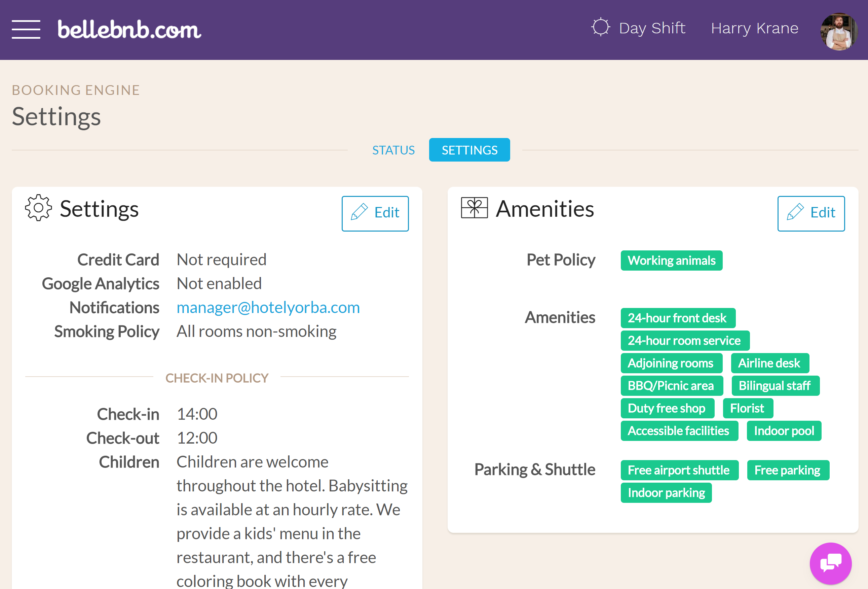The width and height of the screenshot is (868, 589).
Task: Click the settings gear icon
Action: (37, 208)
